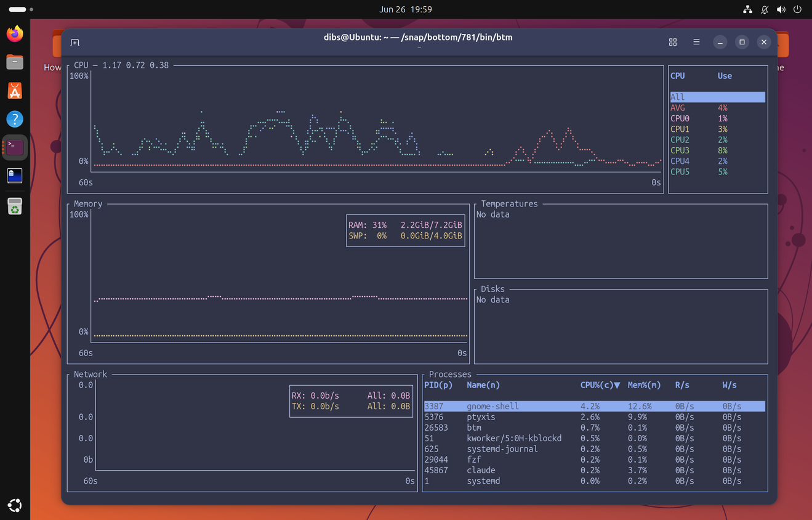This screenshot has height=520, width=812.
Task: Click the 12.6% memory value for gnome-shell
Action: tap(640, 406)
